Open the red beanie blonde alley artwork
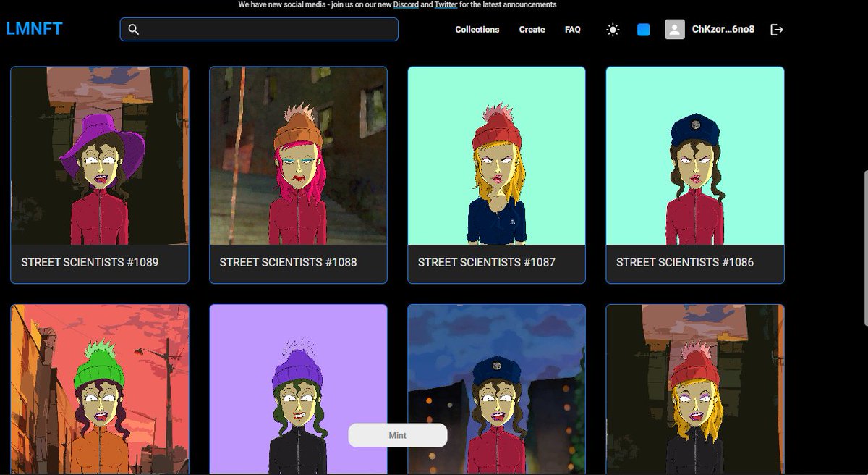 (x=695, y=390)
